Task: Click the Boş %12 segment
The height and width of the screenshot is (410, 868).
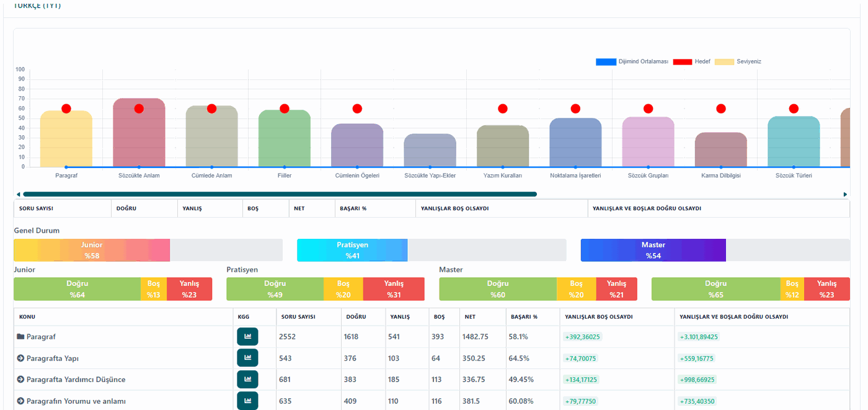Action: (792, 289)
